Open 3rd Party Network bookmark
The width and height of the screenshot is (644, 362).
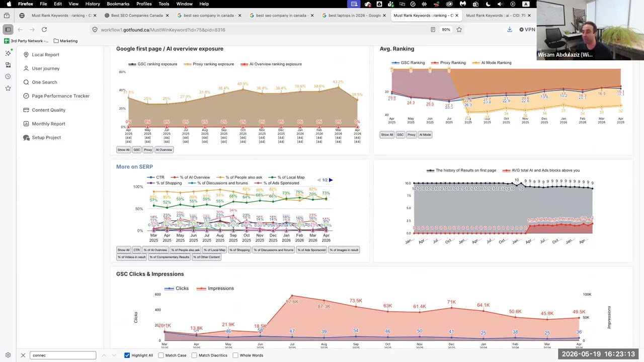pyautogui.click(x=26, y=41)
